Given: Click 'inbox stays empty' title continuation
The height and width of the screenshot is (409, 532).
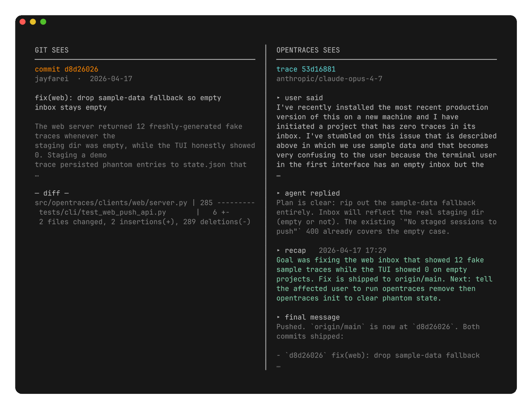Looking at the screenshot, I should pos(71,107).
